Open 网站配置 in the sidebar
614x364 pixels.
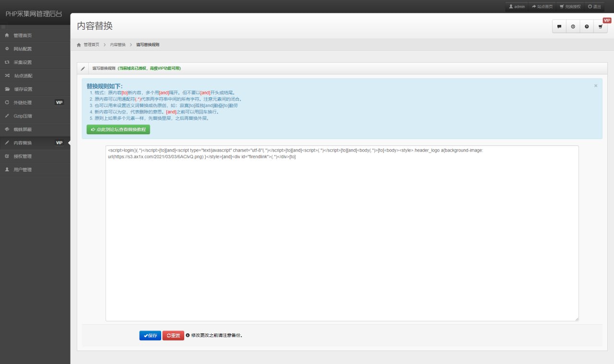(x=23, y=49)
